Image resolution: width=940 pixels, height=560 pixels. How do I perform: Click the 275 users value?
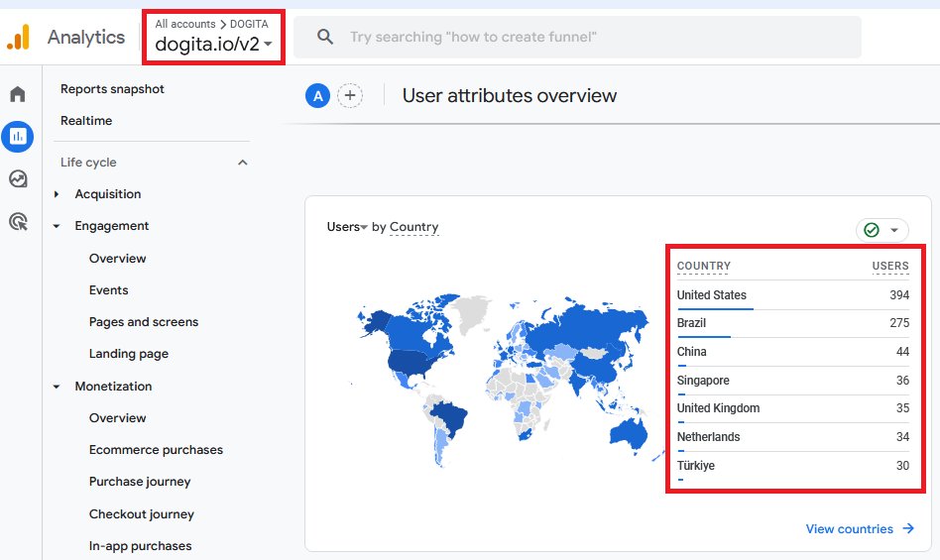coord(899,323)
